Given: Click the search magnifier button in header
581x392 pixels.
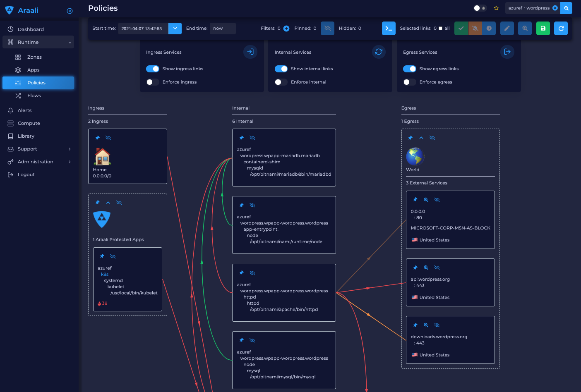Looking at the screenshot, I should (566, 8).
